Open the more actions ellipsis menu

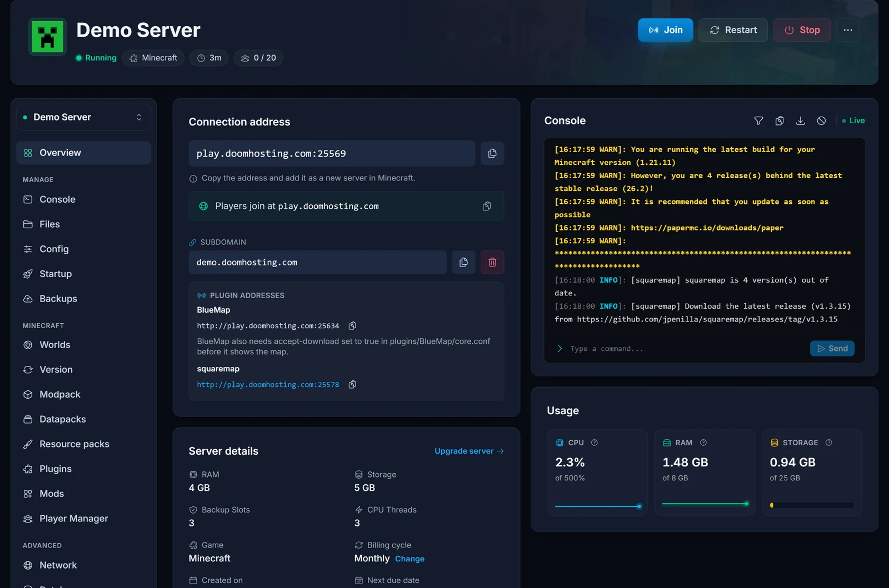[848, 30]
